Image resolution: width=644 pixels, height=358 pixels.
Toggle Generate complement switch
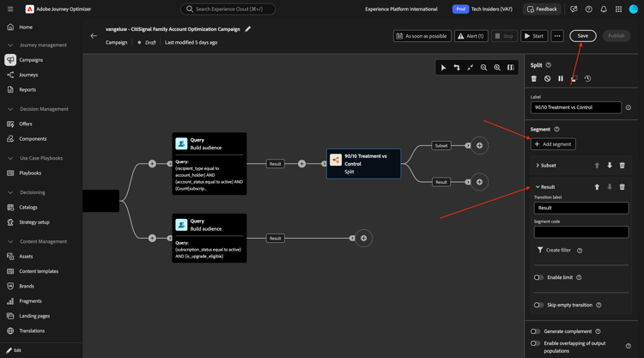tap(535, 331)
